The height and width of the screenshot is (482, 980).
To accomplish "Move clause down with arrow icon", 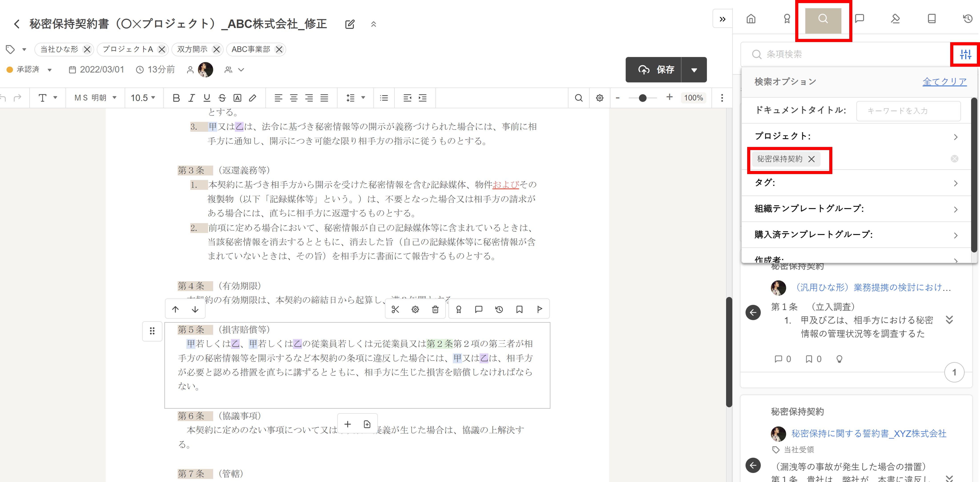I will pos(195,309).
